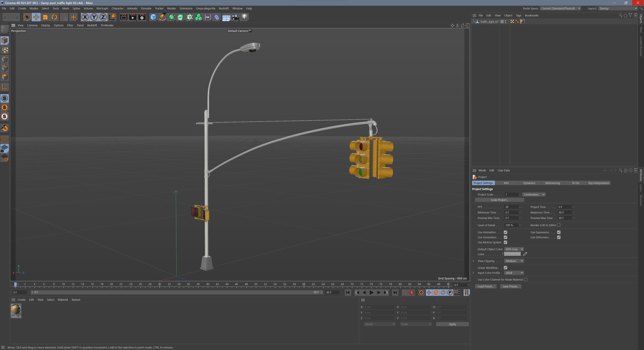Enable Render LOD in Editor
This screenshot has height=350, width=644.
coord(559,225)
